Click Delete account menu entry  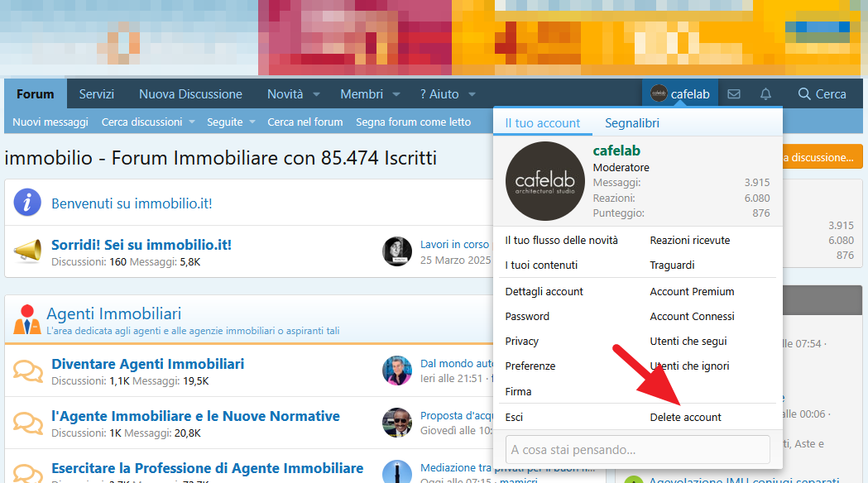(685, 417)
